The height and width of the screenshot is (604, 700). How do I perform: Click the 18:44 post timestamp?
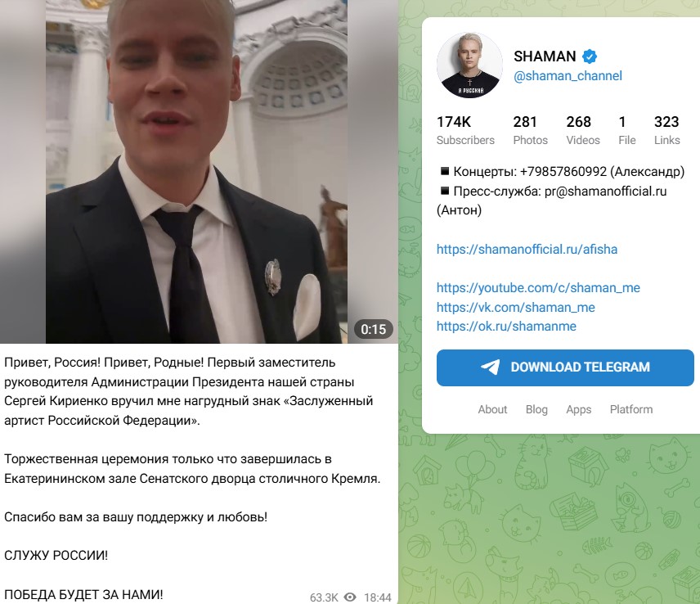(377, 597)
